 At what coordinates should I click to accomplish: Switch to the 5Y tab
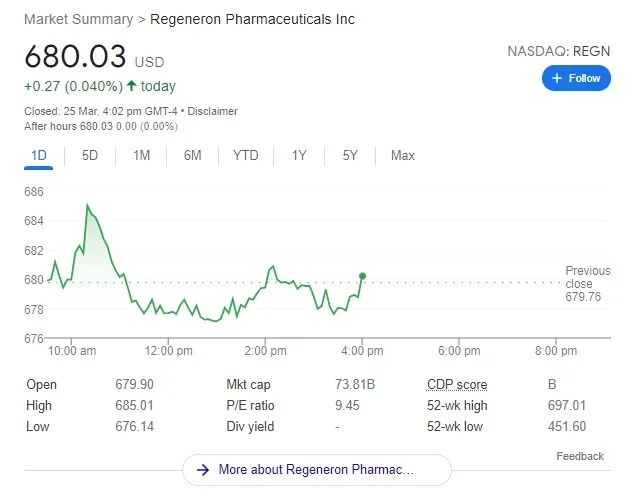[x=350, y=155]
